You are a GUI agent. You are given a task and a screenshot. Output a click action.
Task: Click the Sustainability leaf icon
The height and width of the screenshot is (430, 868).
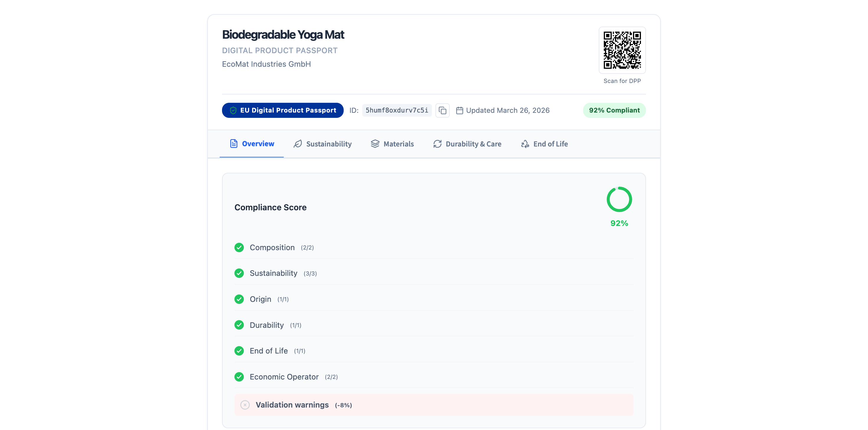click(x=298, y=144)
